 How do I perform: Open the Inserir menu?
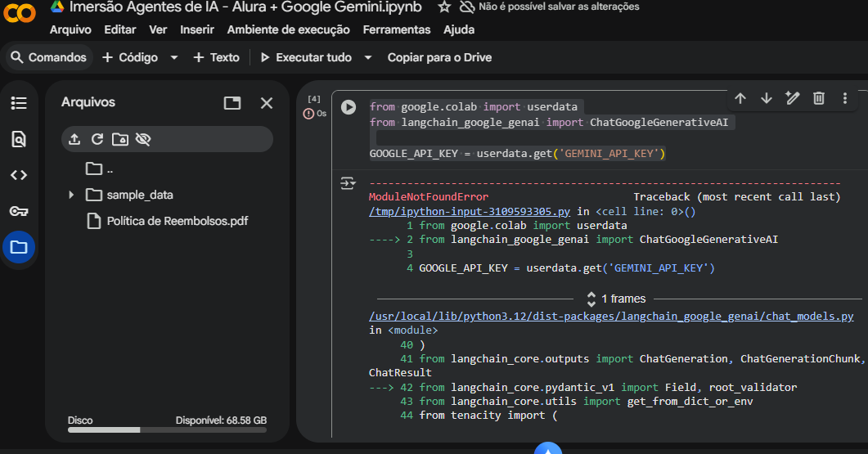[x=197, y=30]
